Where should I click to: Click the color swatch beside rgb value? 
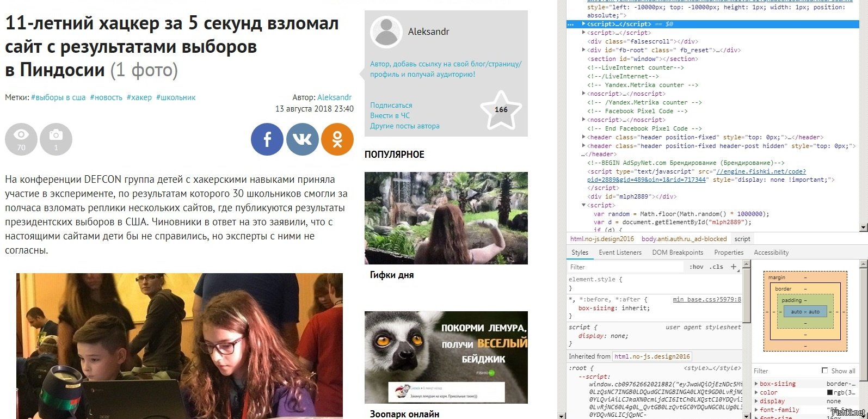click(830, 392)
